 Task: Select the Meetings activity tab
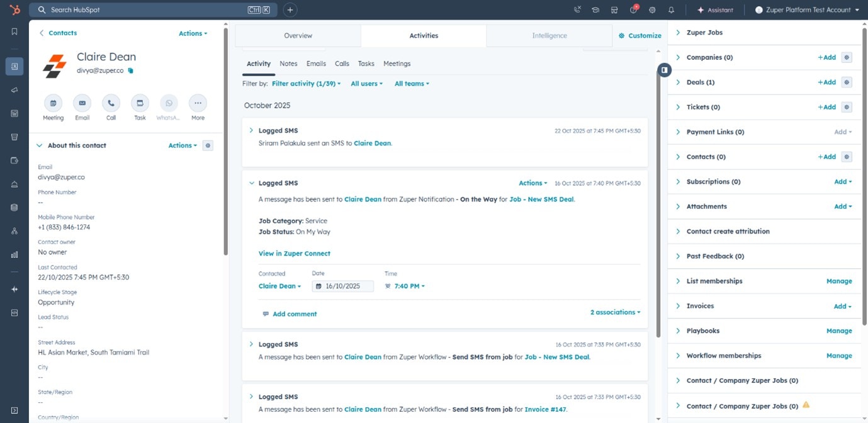click(x=397, y=64)
